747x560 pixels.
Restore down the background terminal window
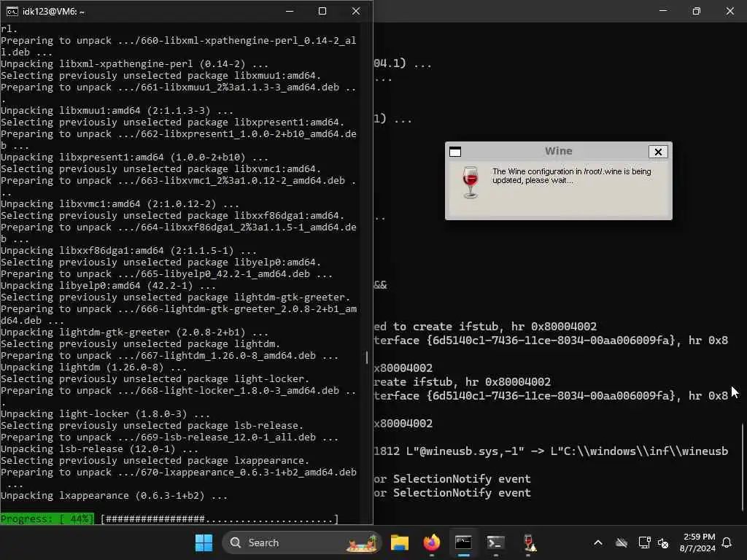point(697,11)
